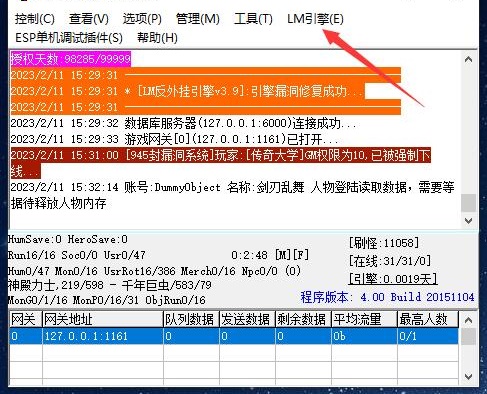487x394 pixels.
Task: Open the 管理(M) menu
Action: tap(198, 19)
